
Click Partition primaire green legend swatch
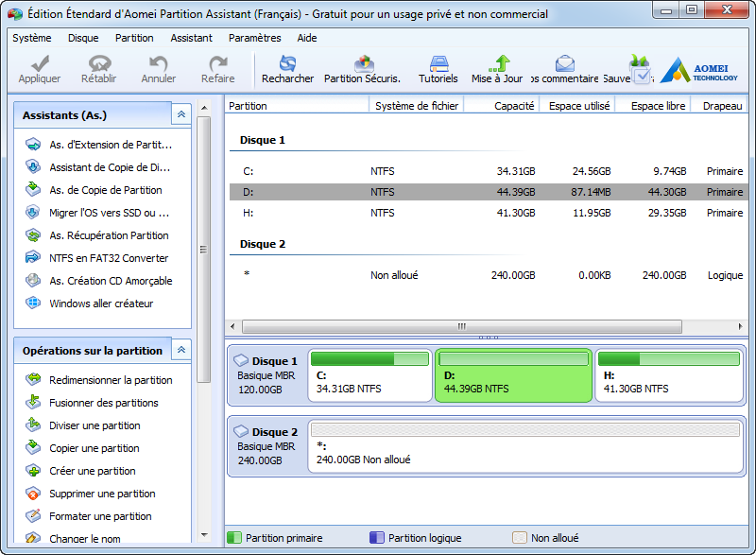[233, 538]
